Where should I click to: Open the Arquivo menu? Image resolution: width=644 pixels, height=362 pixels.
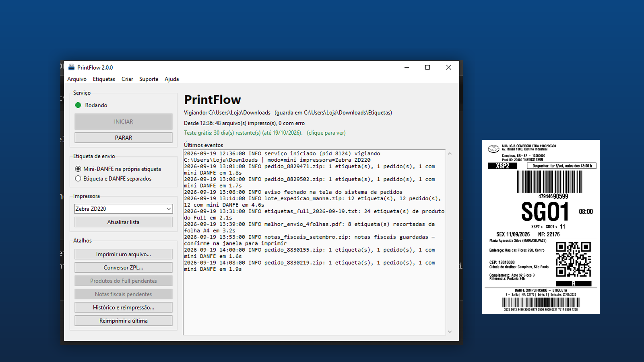tap(77, 79)
